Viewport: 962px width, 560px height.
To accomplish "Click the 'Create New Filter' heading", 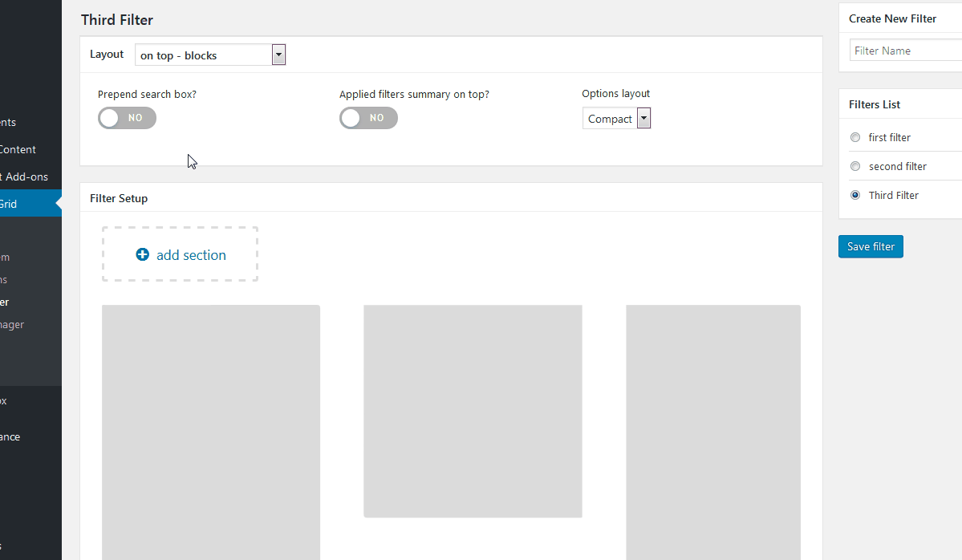I will tap(893, 18).
